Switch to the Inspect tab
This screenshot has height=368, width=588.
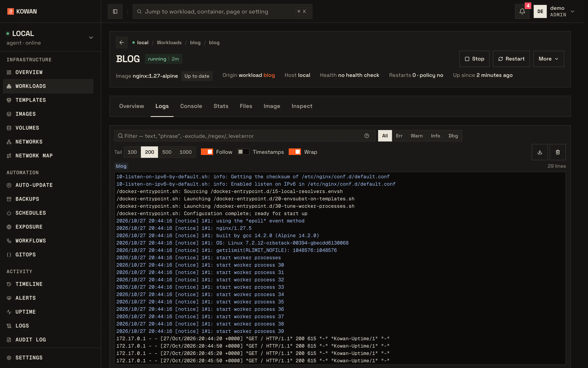[302, 106]
